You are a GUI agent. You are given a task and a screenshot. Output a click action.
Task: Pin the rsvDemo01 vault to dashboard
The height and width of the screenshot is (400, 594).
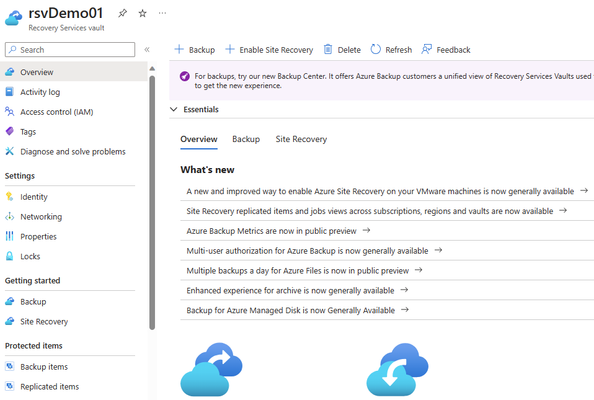point(122,14)
